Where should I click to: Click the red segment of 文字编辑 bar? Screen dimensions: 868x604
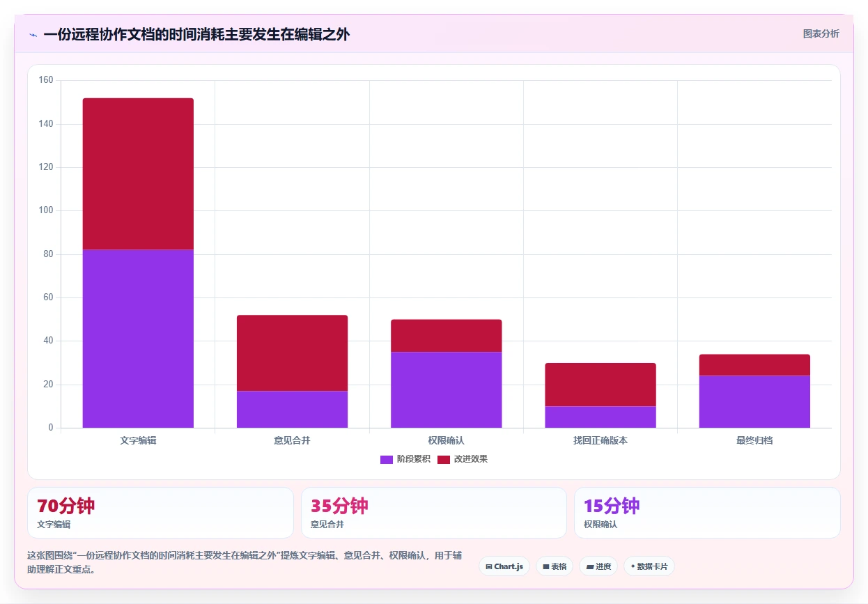[x=138, y=173]
